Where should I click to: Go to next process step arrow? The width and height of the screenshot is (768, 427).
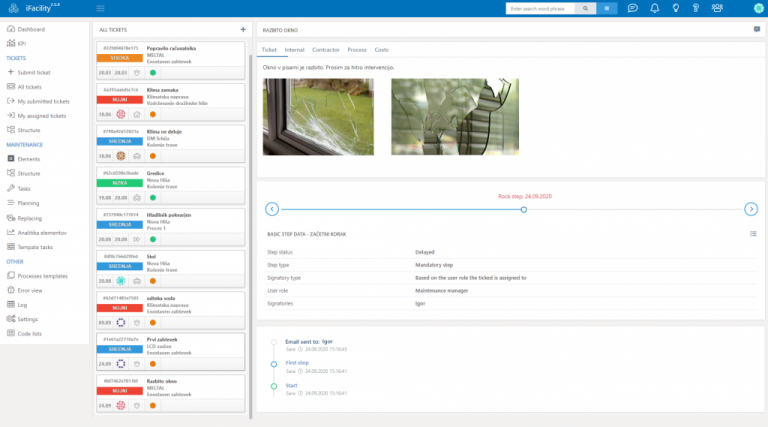(x=751, y=209)
